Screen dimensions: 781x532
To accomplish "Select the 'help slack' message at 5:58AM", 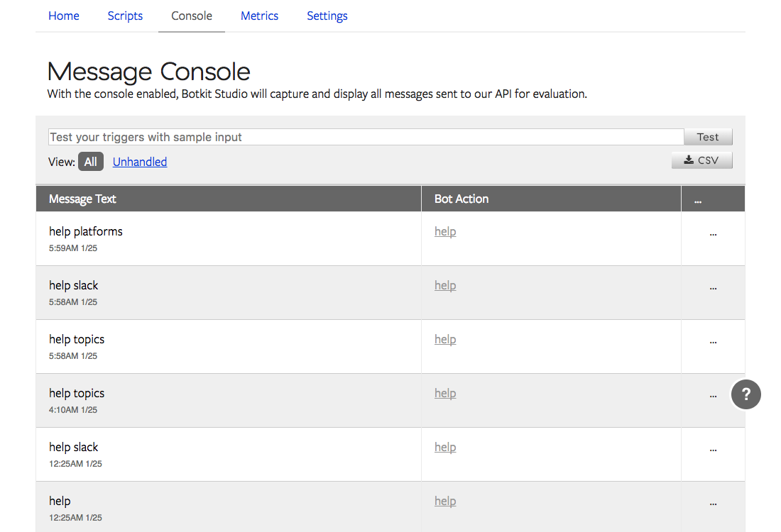I will (74, 285).
